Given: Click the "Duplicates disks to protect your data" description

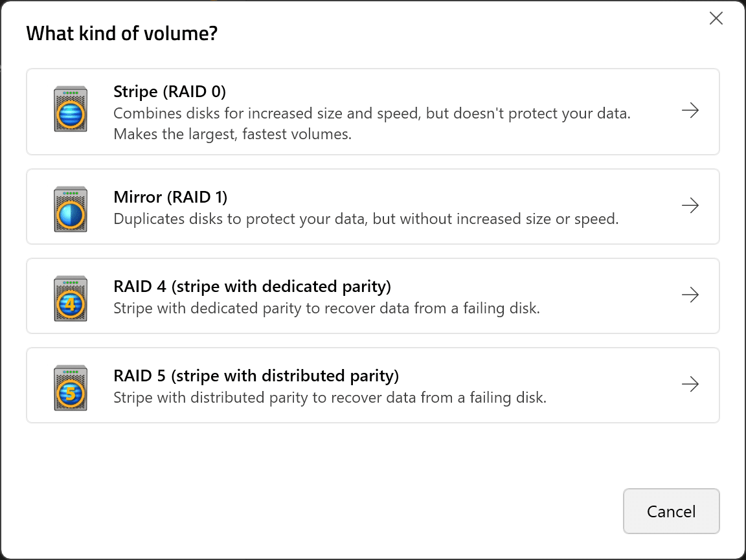Looking at the screenshot, I should point(367,219).
